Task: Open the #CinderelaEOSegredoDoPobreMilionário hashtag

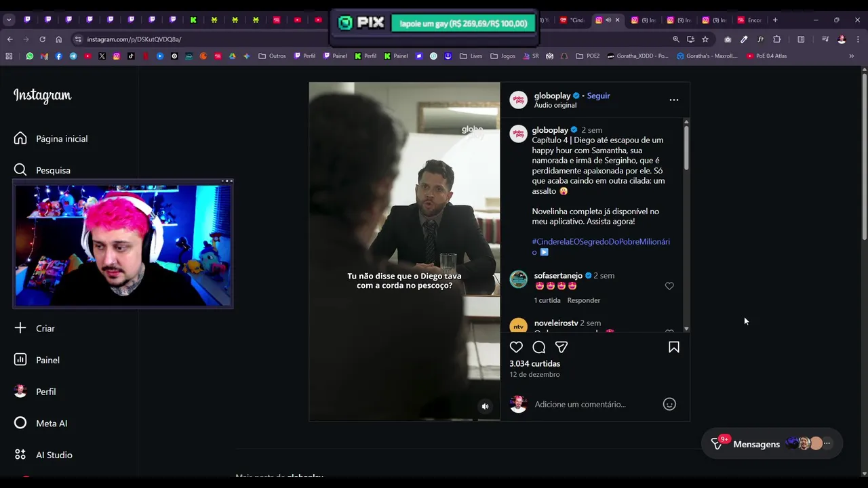Action: (x=601, y=247)
